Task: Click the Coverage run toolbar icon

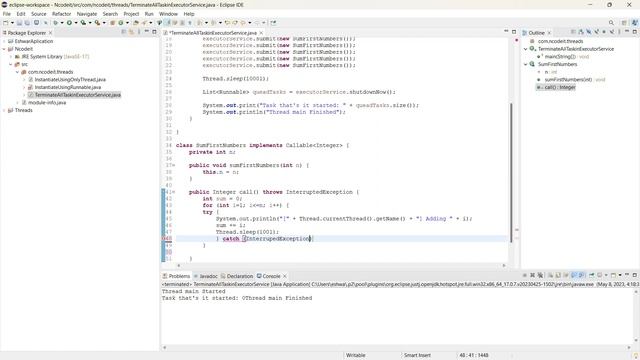Action: tap(83, 23)
